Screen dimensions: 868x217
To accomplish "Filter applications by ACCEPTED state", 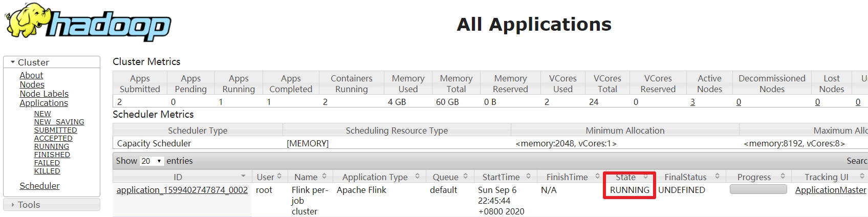I will pos(53,138).
